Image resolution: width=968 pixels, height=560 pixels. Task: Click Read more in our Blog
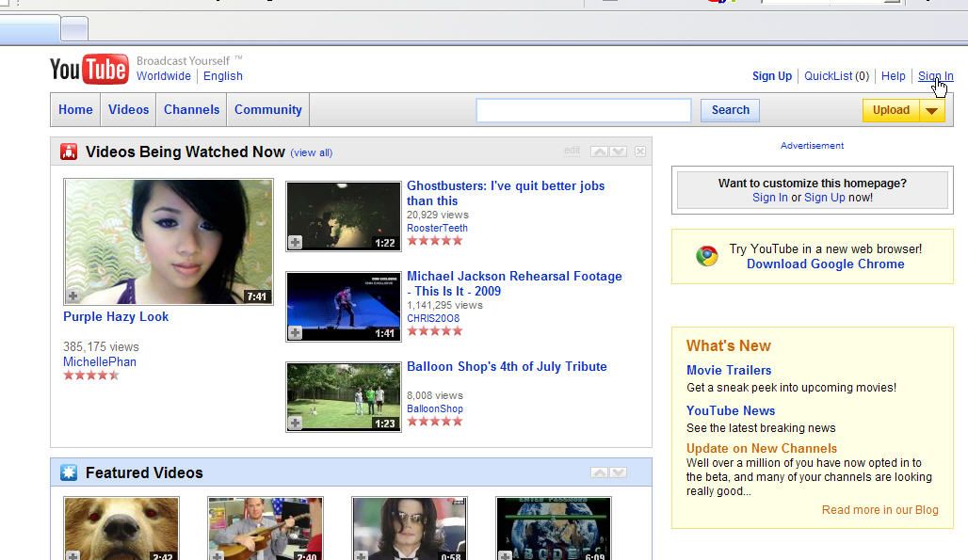tap(879, 510)
